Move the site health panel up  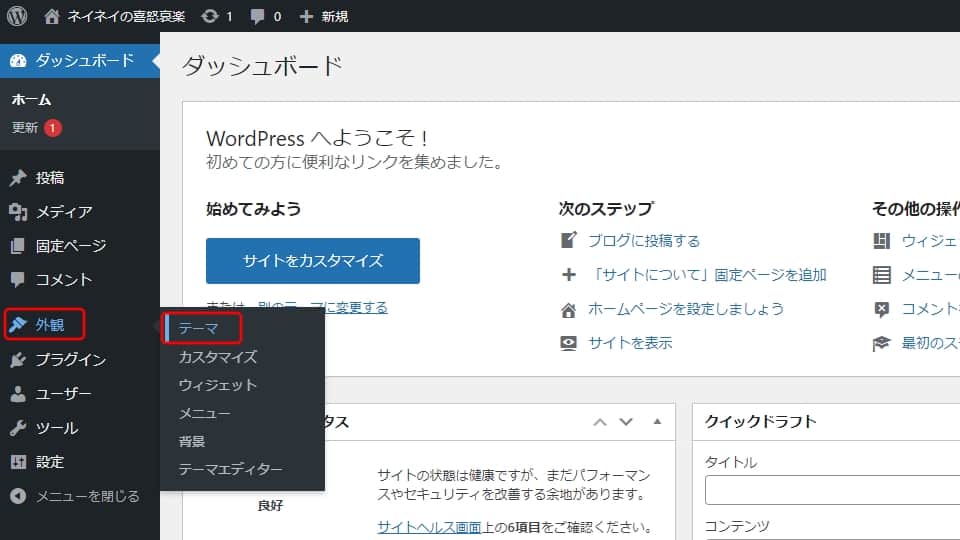[600, 422]
